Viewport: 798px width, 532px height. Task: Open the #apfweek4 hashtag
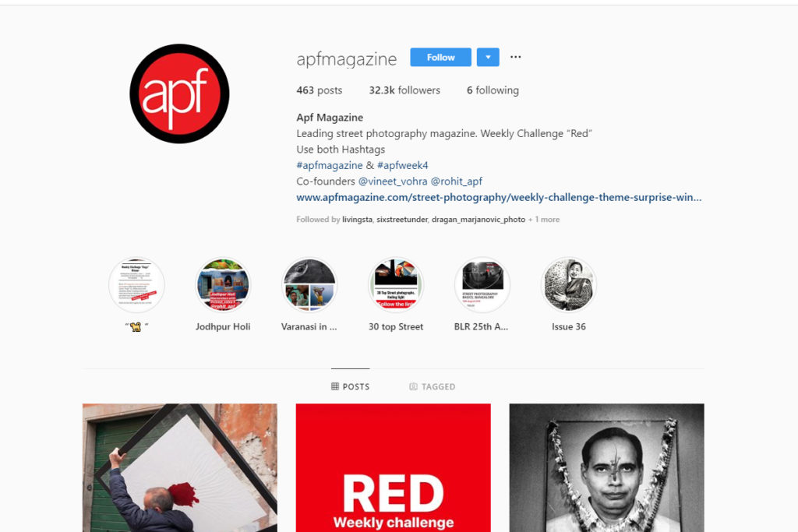[403, 165]
